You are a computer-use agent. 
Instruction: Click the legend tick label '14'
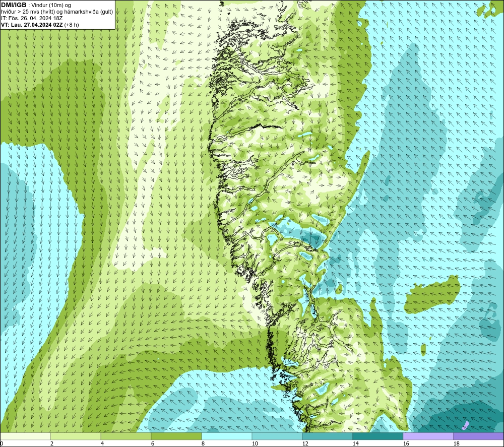coord(355,444)
